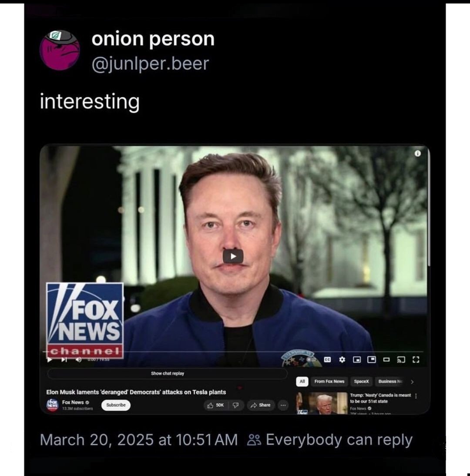Expand the Show chat replay bar

(x=167, y=373)
